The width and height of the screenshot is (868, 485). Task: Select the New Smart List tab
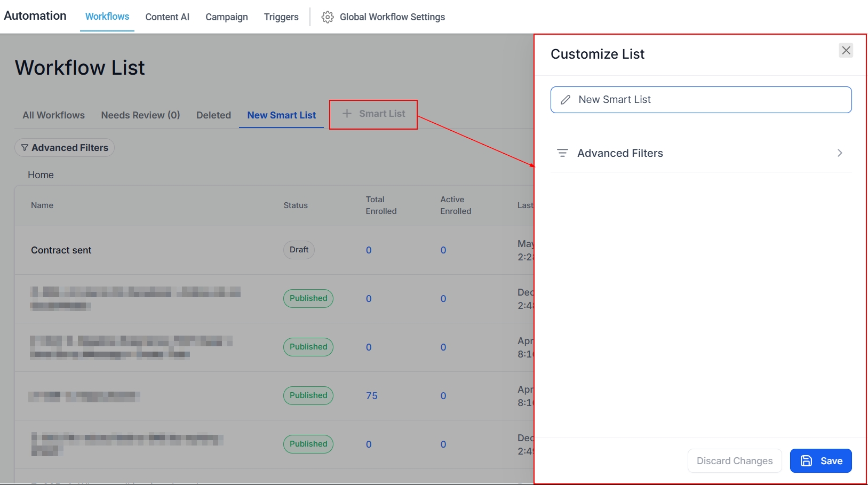[281, 115]
